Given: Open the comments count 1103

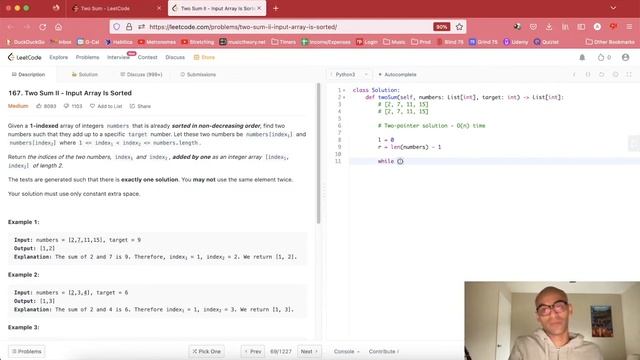Looking at the screenshot, I should tap(73, 106).
